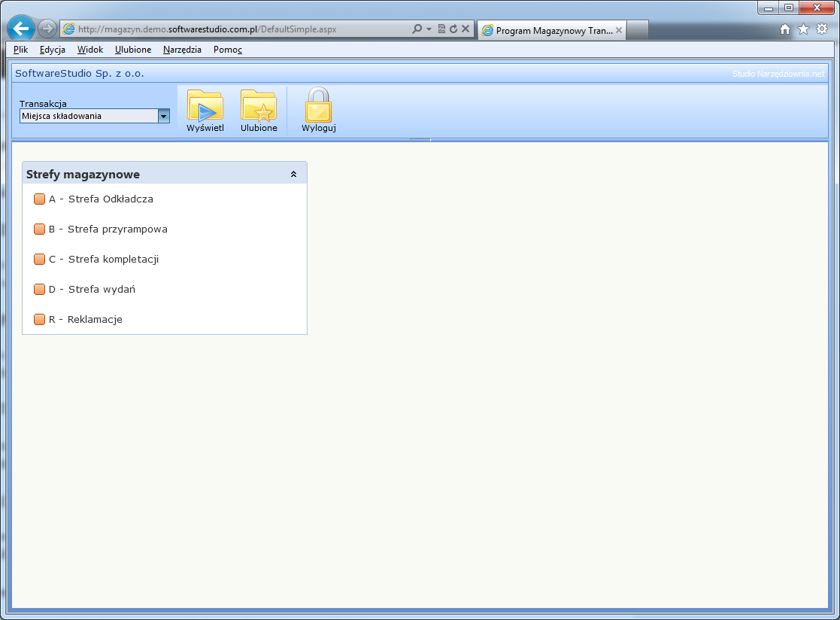Select the orange box for A - Strefa Odkładcza
840x620 pixels.
coord(39,199)
